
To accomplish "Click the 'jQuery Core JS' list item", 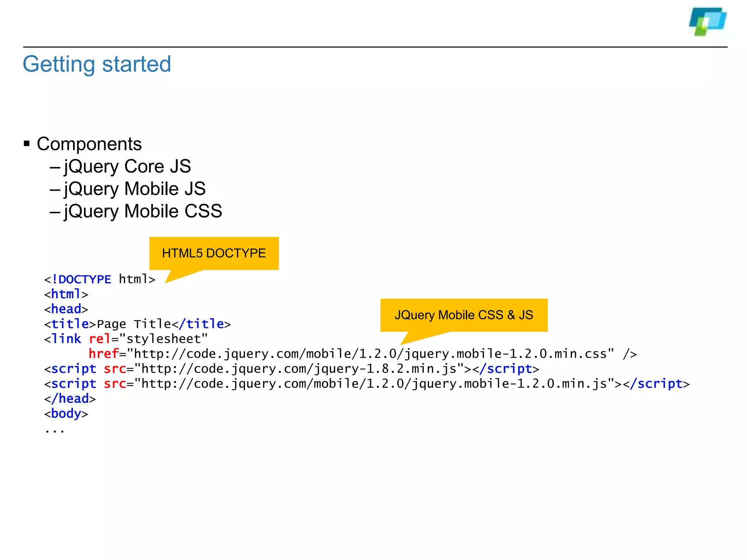I will coord(127,167).
